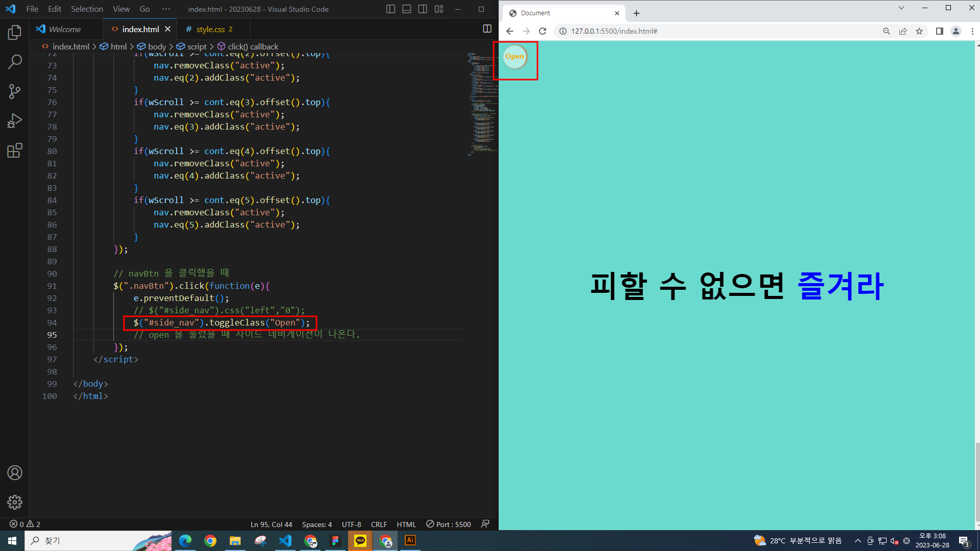Click the code minimap preview
The width and height of the screenshot is (980, 551).
click(x=482, y=102)
